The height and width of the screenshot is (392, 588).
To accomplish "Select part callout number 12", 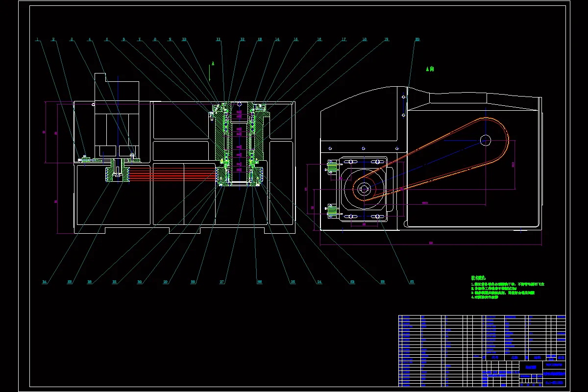I will [x=242, y=40].
